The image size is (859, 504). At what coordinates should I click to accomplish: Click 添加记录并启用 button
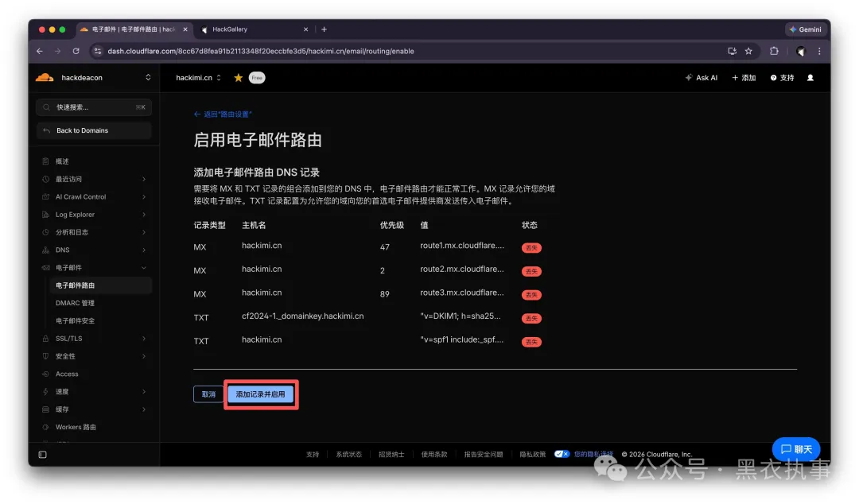[x=260, y=394]
